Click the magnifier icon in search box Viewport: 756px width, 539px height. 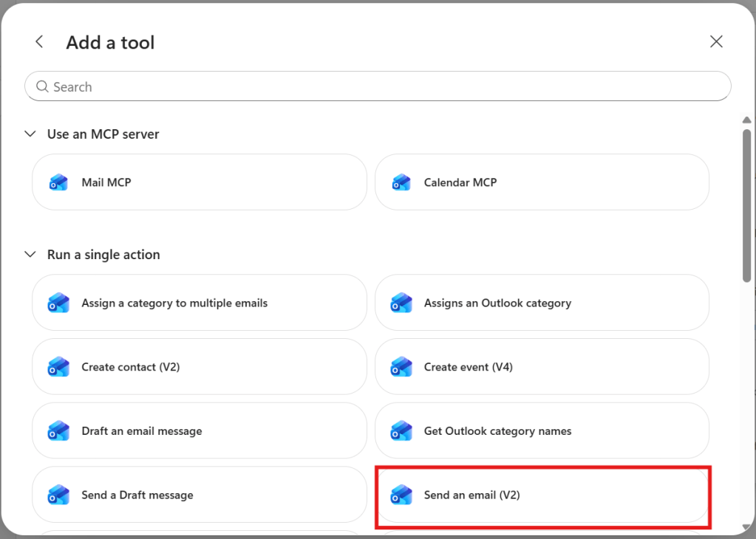[42, 86]
